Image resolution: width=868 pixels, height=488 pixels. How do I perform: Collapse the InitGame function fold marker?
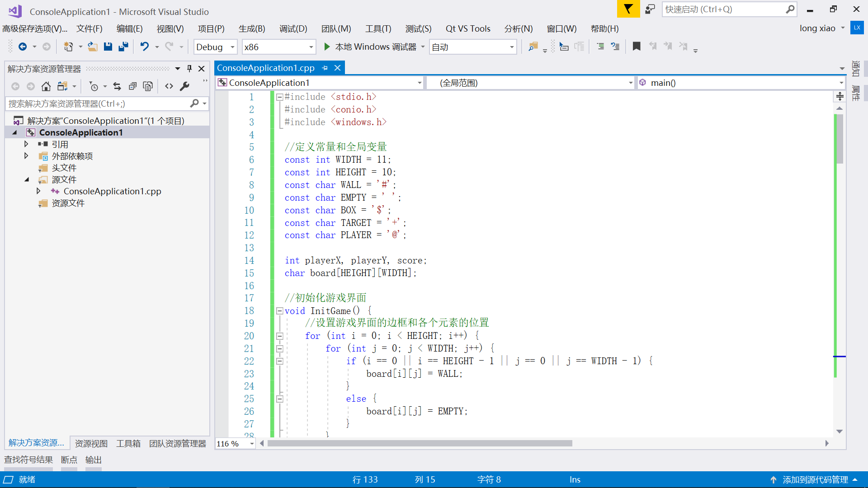280,311
